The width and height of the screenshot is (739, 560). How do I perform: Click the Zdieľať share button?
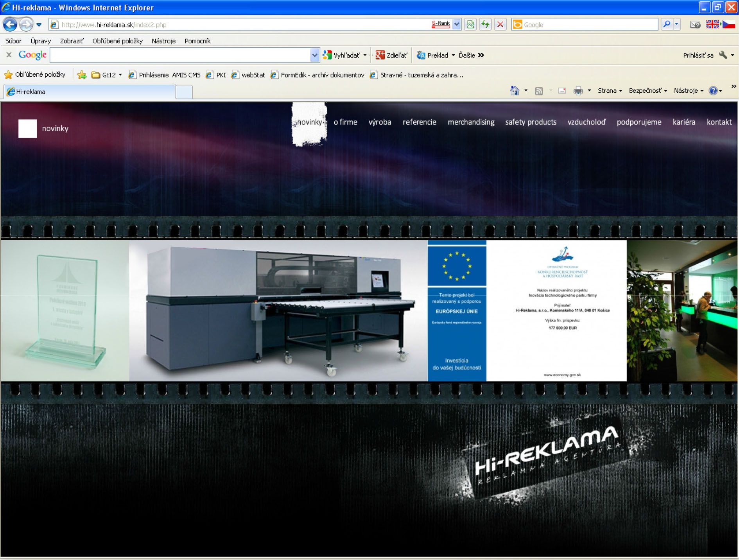tap(391, 55)
